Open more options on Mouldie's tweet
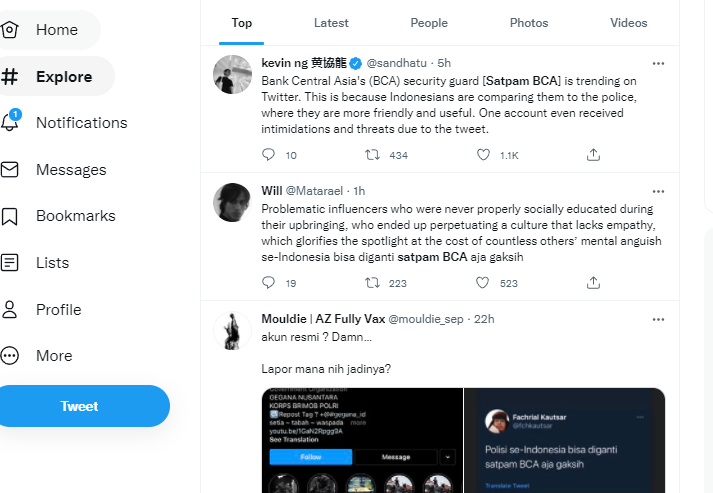The width and height of the screenshot is (713, 493). coord(658,319)
